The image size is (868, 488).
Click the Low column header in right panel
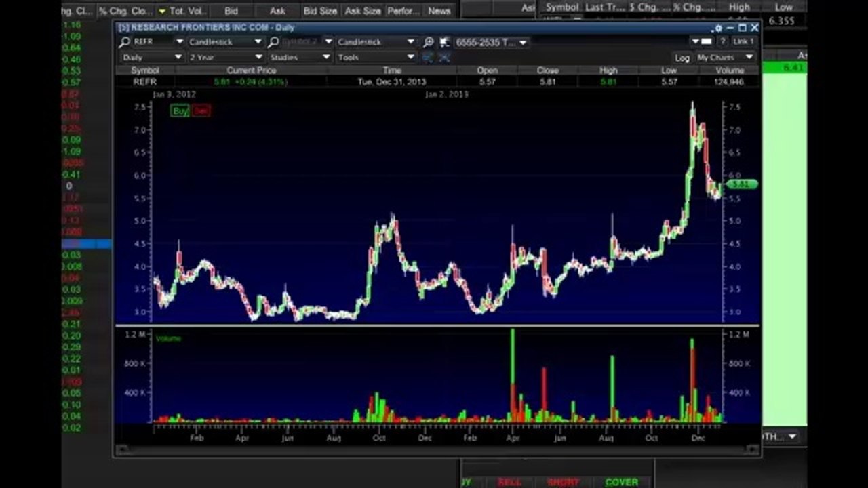pos(784,7)
